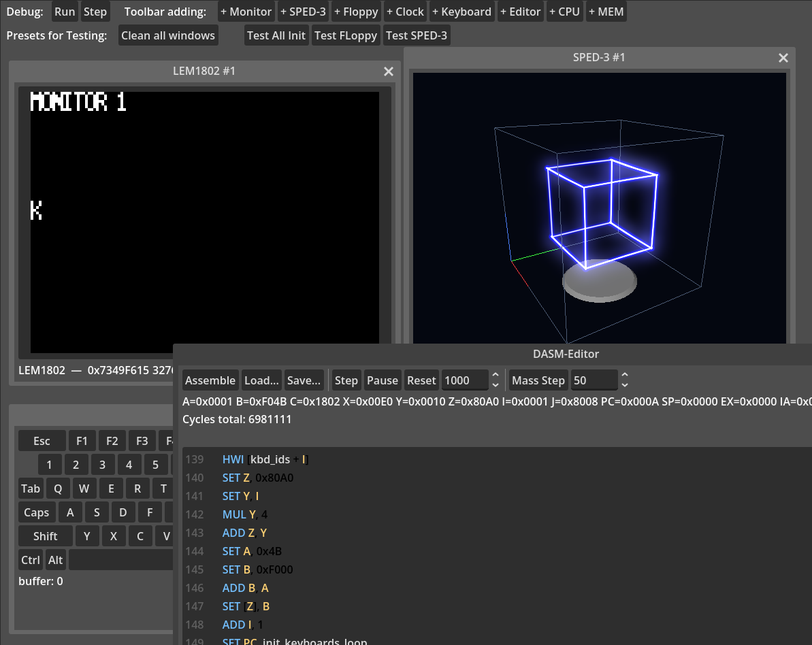The image size is (812, 645).
Task: Add a new Monitor device
Action: 246,12
